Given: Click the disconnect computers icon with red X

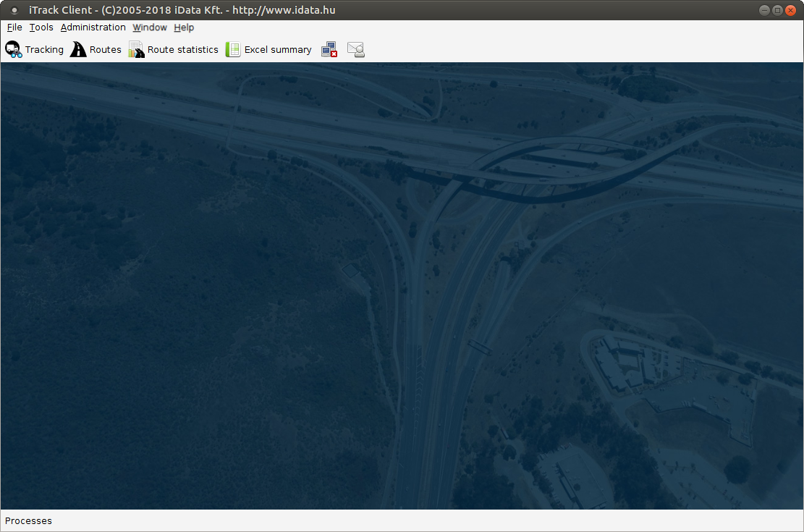Looking at the screenshot, I should [x=329, y=49].
